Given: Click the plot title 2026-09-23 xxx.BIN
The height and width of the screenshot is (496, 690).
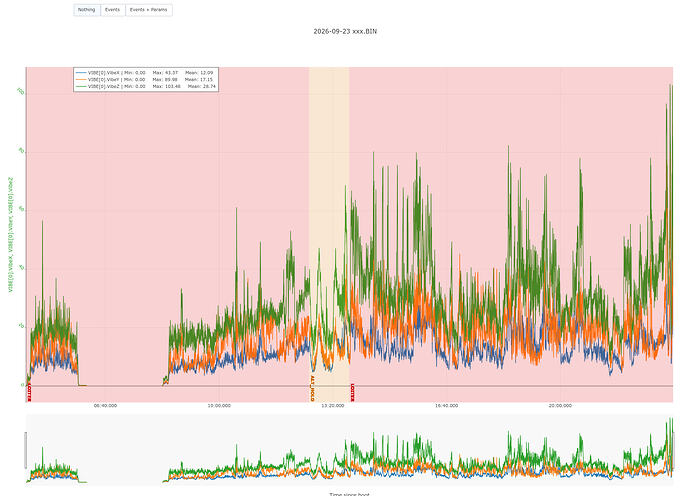Looking at the screenshot, I should coord(345,31).
